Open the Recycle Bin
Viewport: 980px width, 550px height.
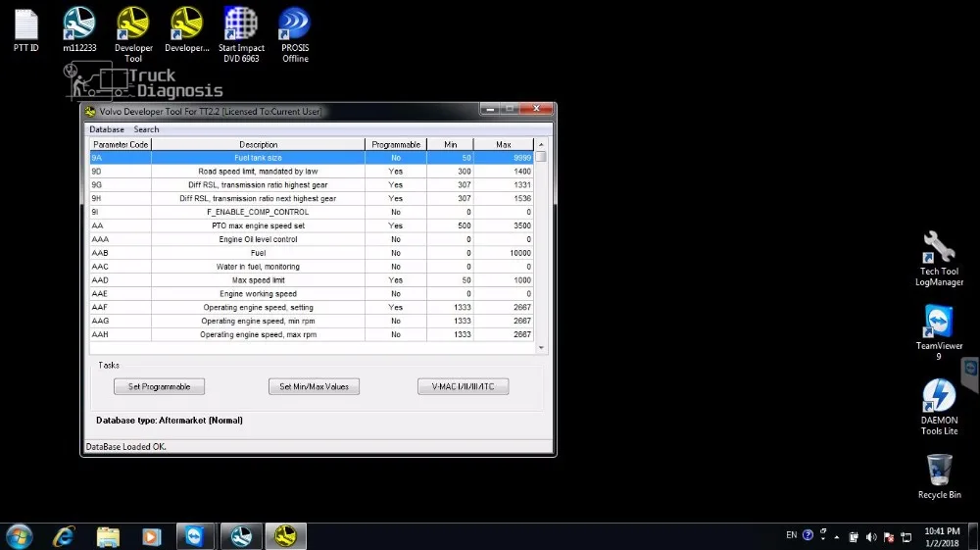point(939,476)
